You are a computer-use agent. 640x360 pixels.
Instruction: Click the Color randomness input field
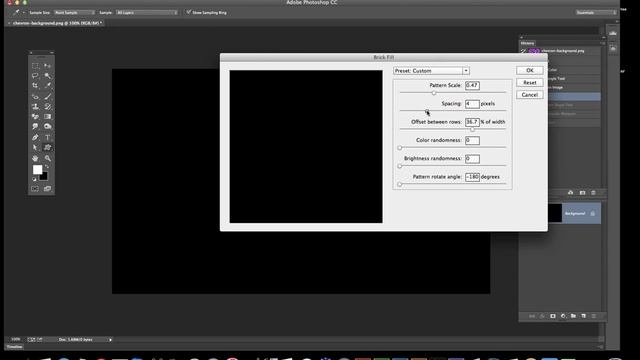tap(472, 140)
